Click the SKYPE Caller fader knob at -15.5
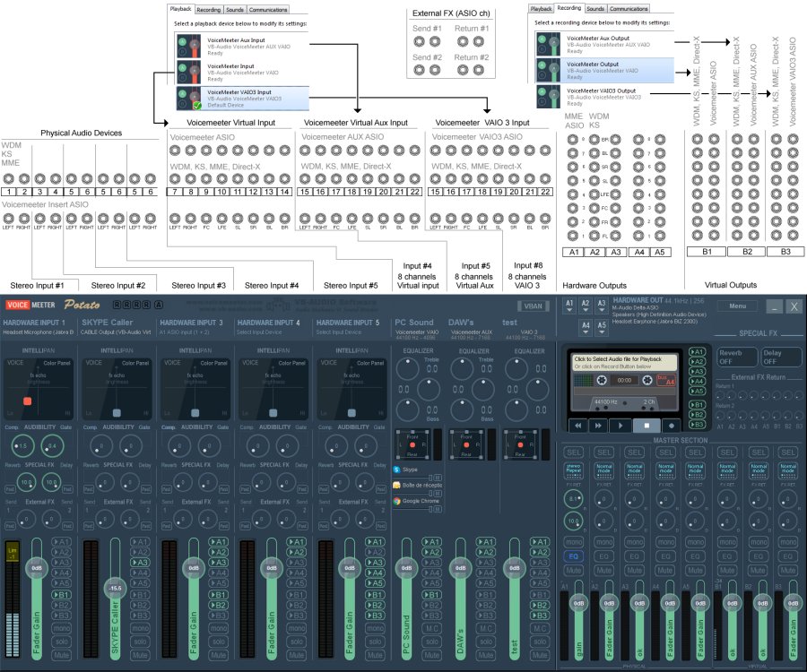The image size is (807, 672). pyautogui.click(x=114, y=588)
